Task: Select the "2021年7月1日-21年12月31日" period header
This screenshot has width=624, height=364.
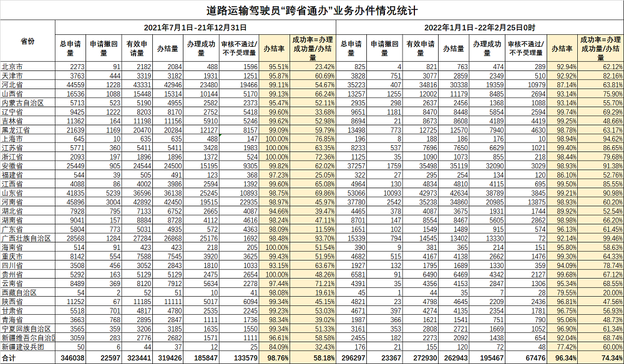Action: point(195,27)
